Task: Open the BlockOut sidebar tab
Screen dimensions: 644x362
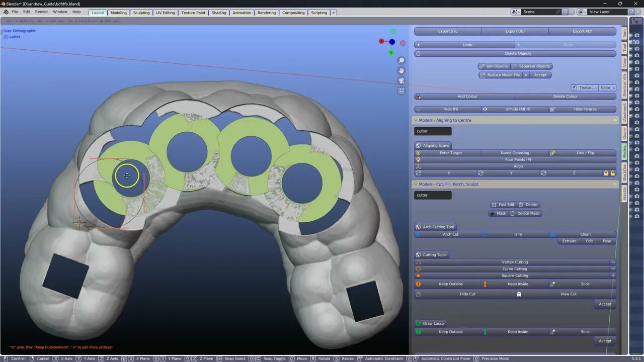Action: [625, 172]
